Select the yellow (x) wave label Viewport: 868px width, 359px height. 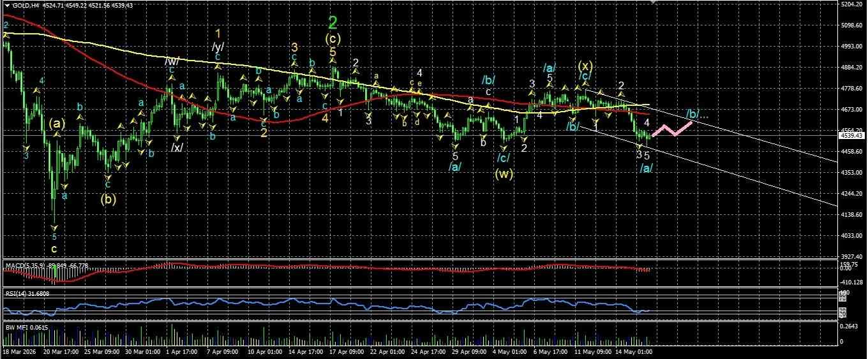(x=585, y=66)
